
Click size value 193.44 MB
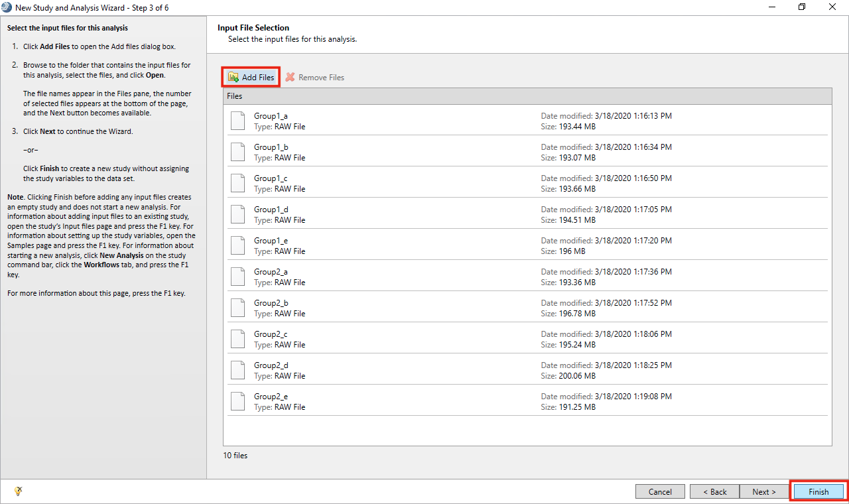577,127
